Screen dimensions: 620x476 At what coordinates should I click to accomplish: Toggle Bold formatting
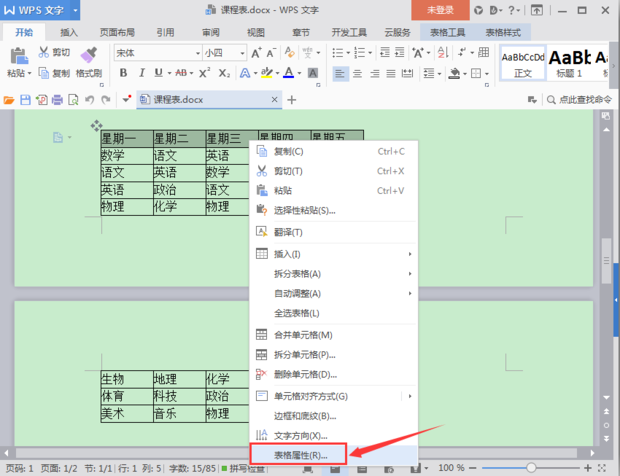[x=123, y=73]
